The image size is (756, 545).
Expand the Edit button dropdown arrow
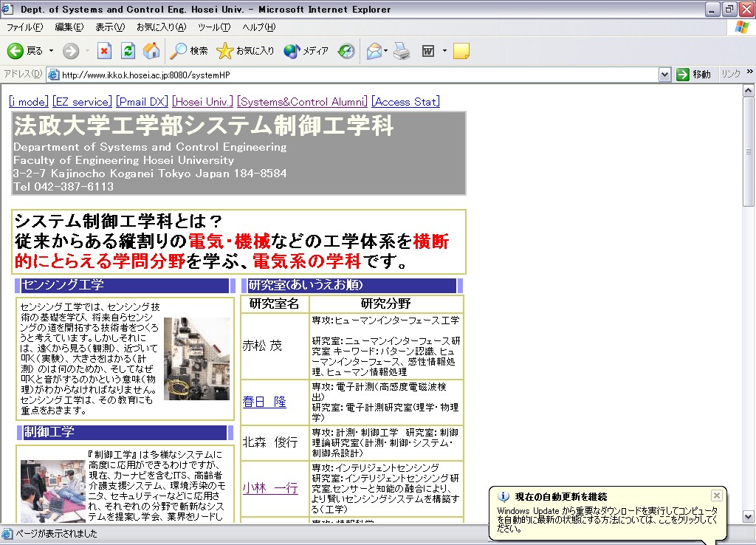tap(444, 51)
